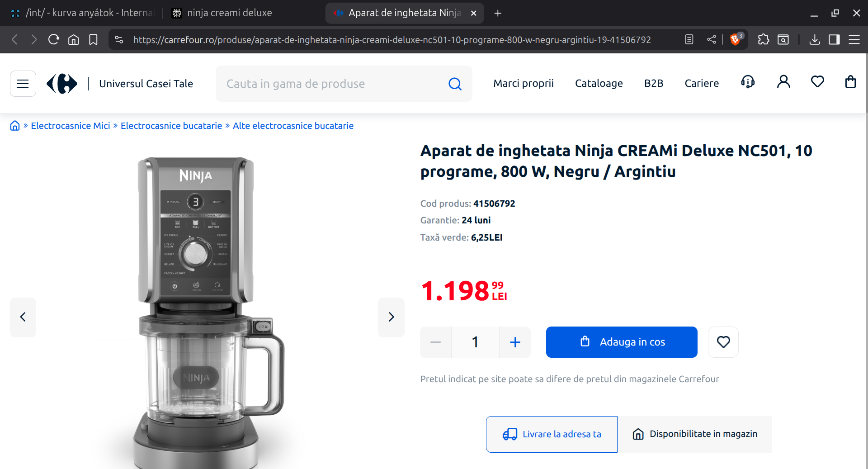The width and height of the screenshot is (868, 469).
Task: Open the downloads icon
Action: (x=815, y=40)
